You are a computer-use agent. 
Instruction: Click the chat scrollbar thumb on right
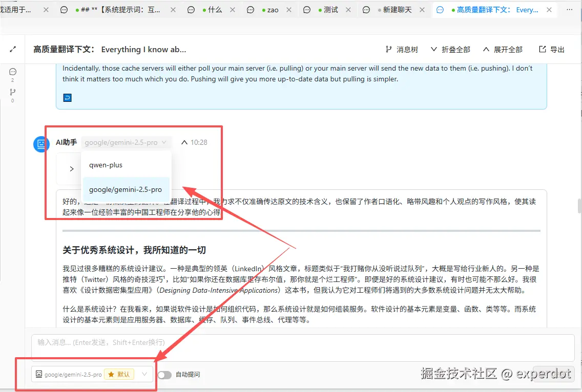579,206
